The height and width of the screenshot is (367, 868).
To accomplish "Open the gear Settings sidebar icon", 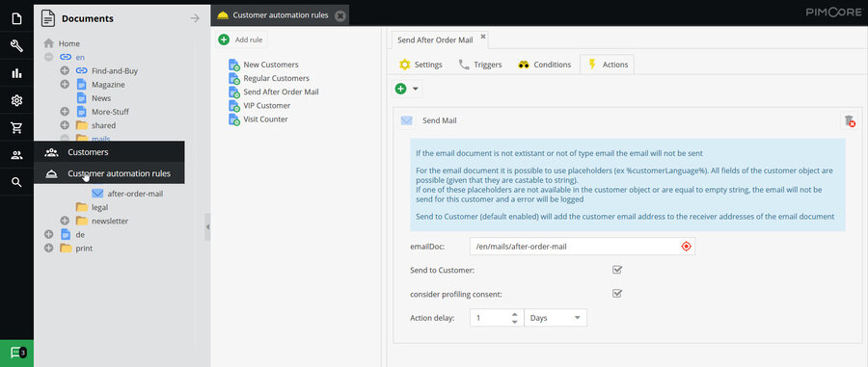I will [16, 100].
